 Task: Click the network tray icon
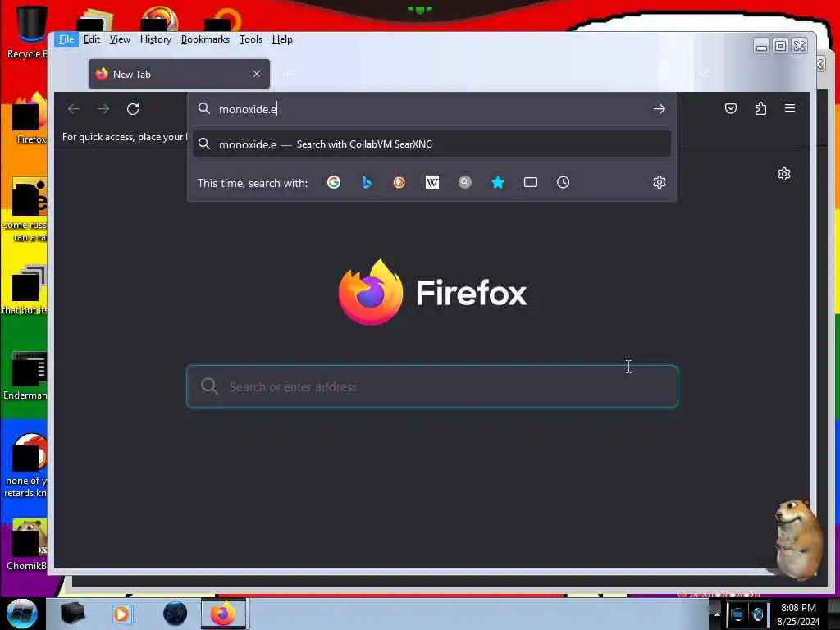click(x=737, y=615)
